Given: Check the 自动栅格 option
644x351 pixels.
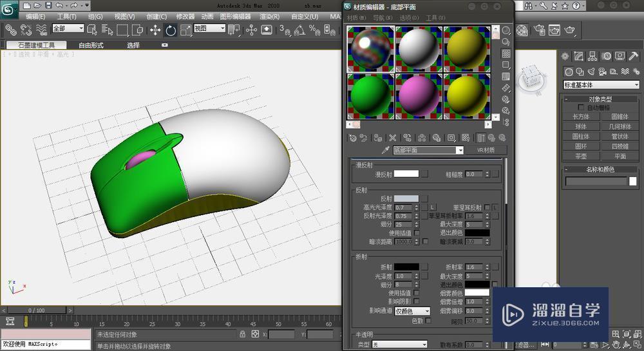Looking at the screenshot, I should 582,108.
